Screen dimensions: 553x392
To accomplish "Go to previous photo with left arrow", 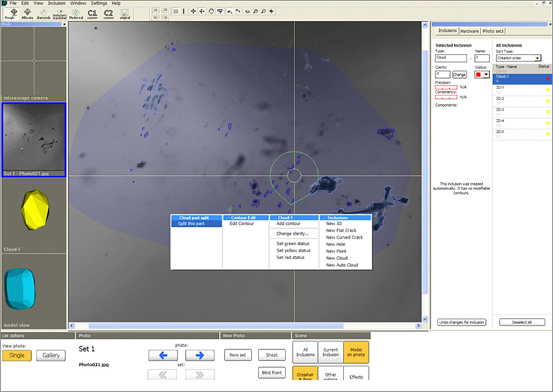I will [x=163, y=355].
